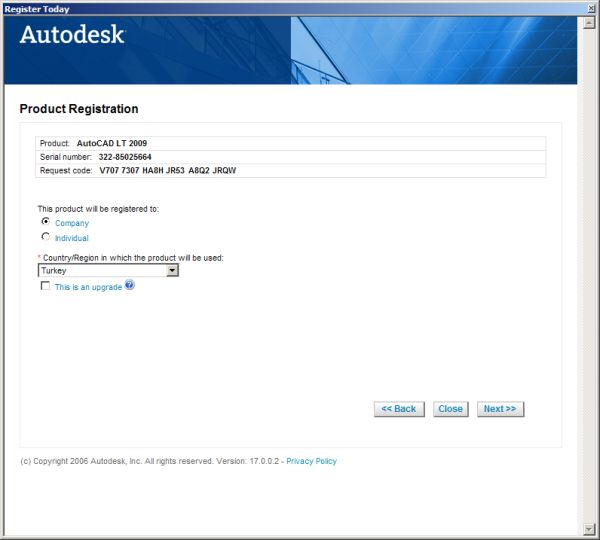Click the copyright 2006 Autodesk text
This screenshot has height=540, width=600.
click(150, 461)
